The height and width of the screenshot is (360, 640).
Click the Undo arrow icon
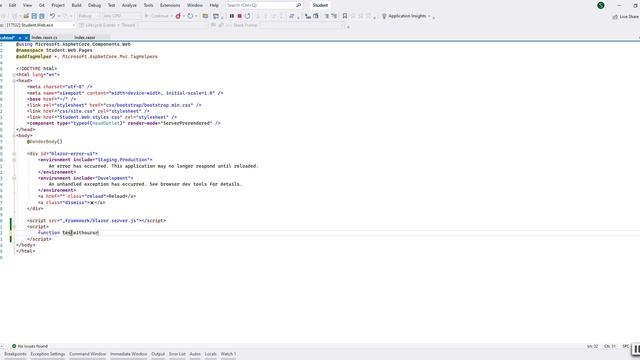tap(52, 16)
